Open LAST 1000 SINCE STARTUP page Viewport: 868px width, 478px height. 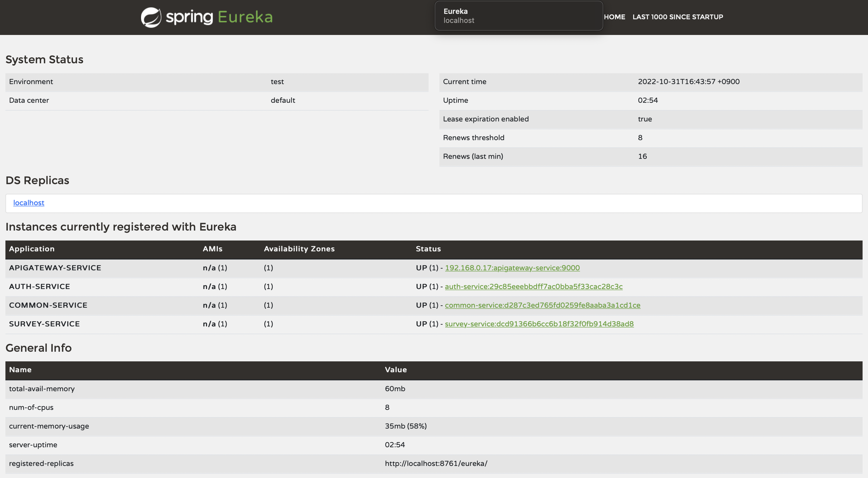pyautogui.click(x=678, y=17)
